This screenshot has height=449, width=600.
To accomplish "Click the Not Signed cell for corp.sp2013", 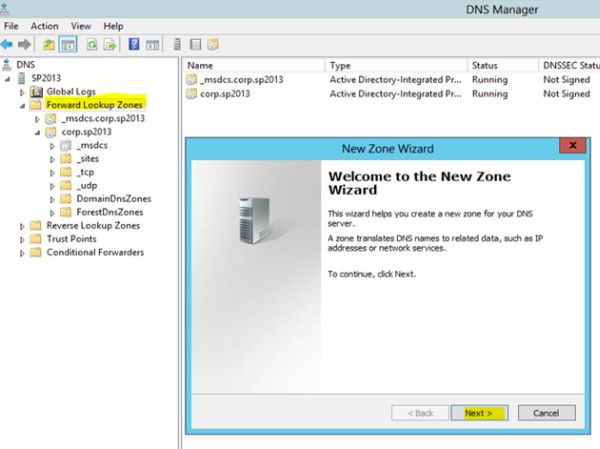I will click(x=566, y=94).
